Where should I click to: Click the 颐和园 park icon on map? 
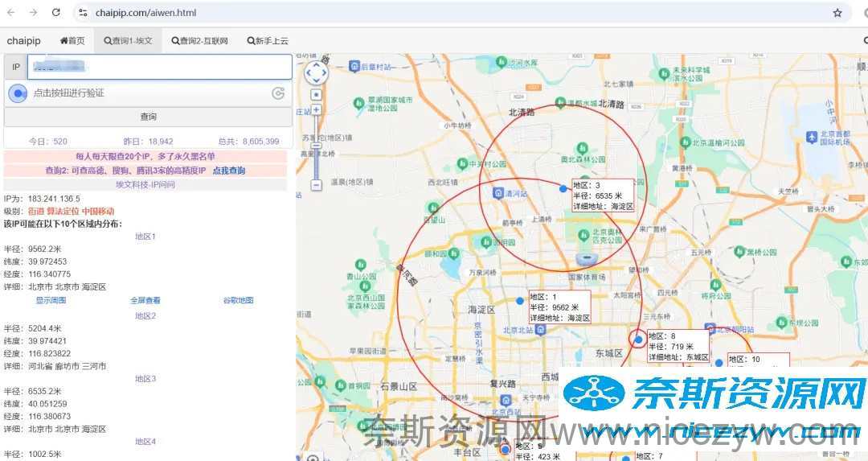454,253
